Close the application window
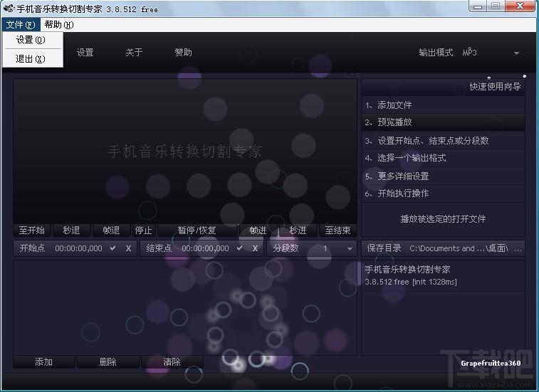539x392 pixels. (520, 6)
